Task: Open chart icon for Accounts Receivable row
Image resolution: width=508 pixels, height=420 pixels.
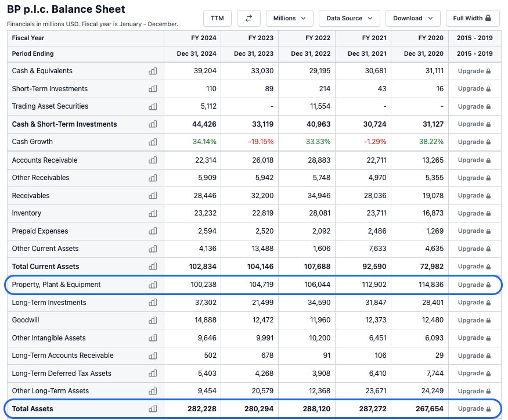Action: click(153, 160)
